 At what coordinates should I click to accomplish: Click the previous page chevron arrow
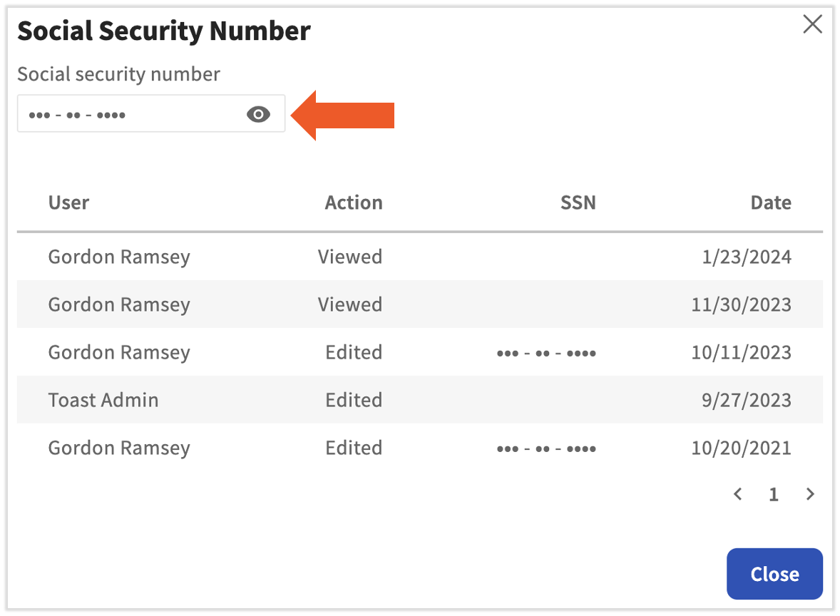pos(737,494)
